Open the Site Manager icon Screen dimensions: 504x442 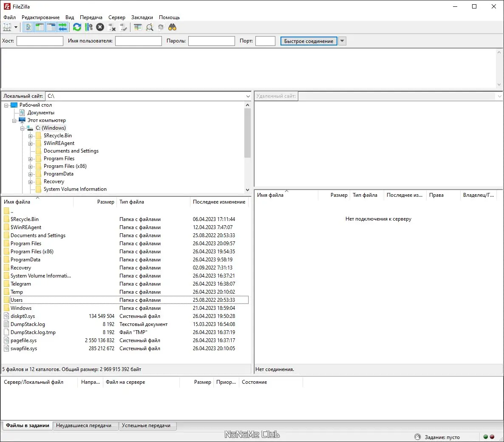click(7, 27)
